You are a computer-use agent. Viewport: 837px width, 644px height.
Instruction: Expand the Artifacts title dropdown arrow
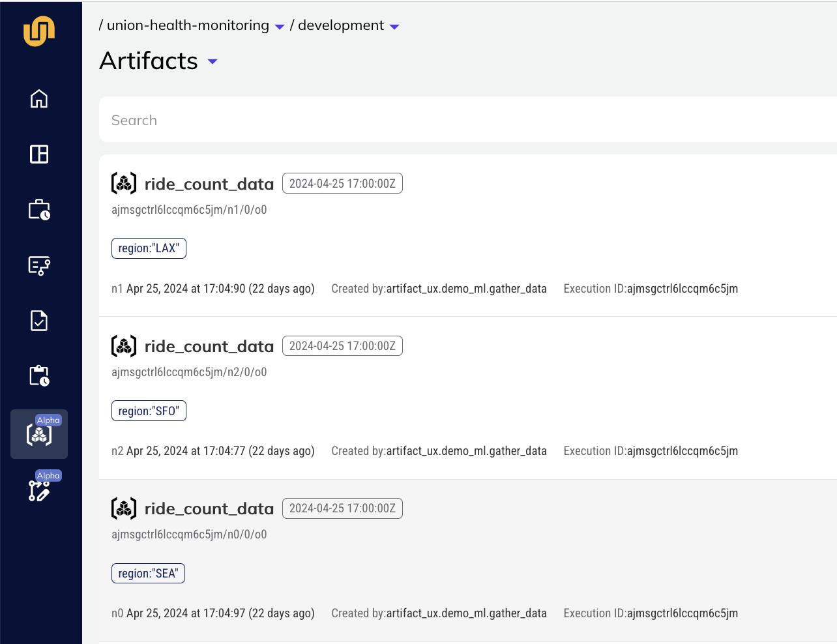pos(213,62)
